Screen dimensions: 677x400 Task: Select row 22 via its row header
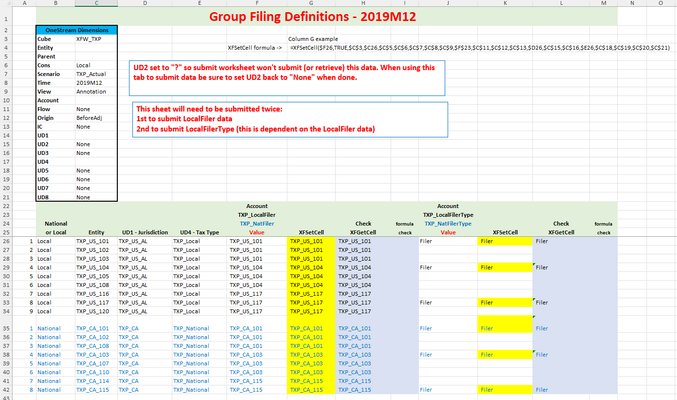tap(6, 206)
